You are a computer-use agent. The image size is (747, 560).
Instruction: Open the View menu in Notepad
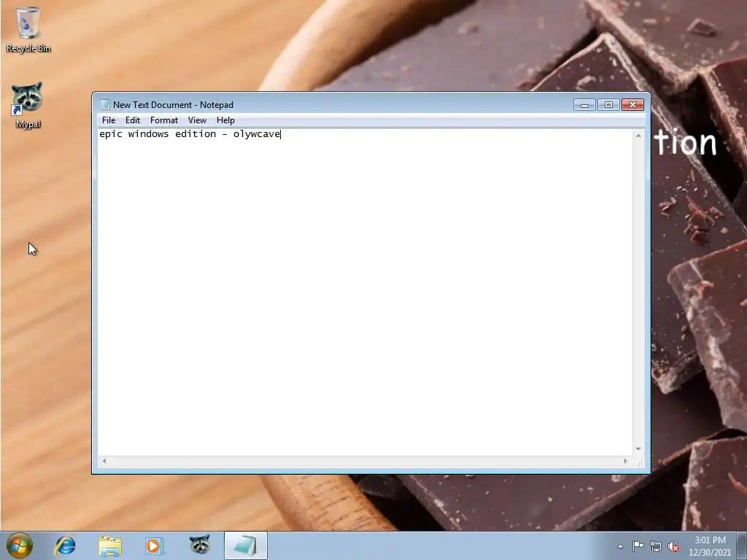197,120
